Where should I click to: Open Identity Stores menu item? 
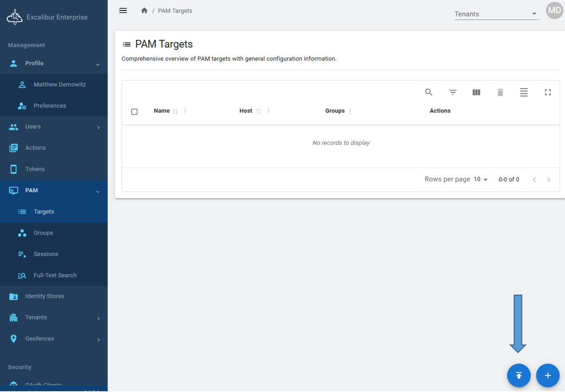pos(54,296)
